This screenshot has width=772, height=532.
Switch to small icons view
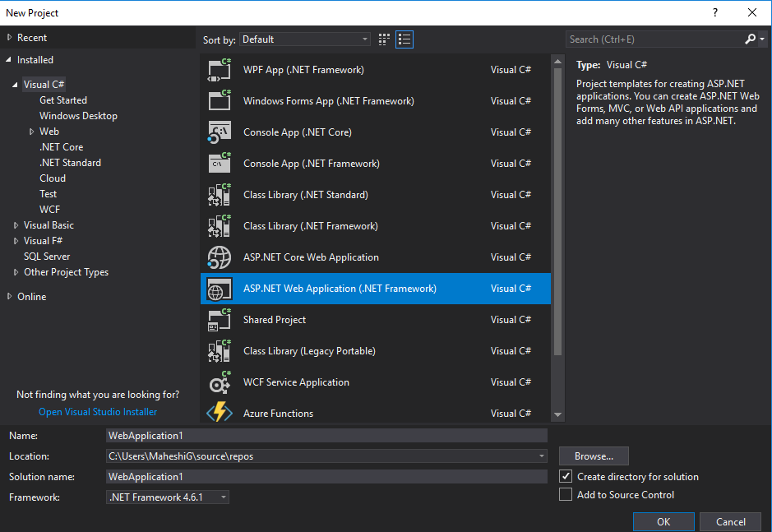point(383,39)
